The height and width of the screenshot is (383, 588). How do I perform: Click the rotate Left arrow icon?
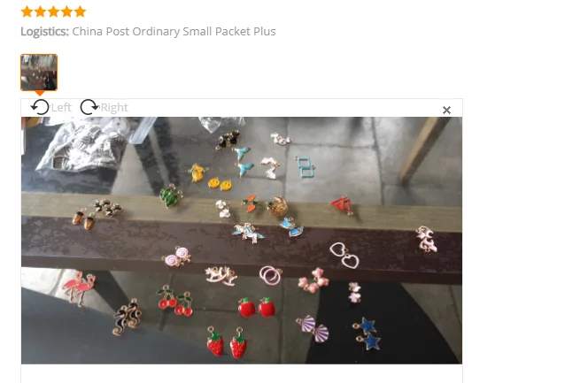pos(40,107)
